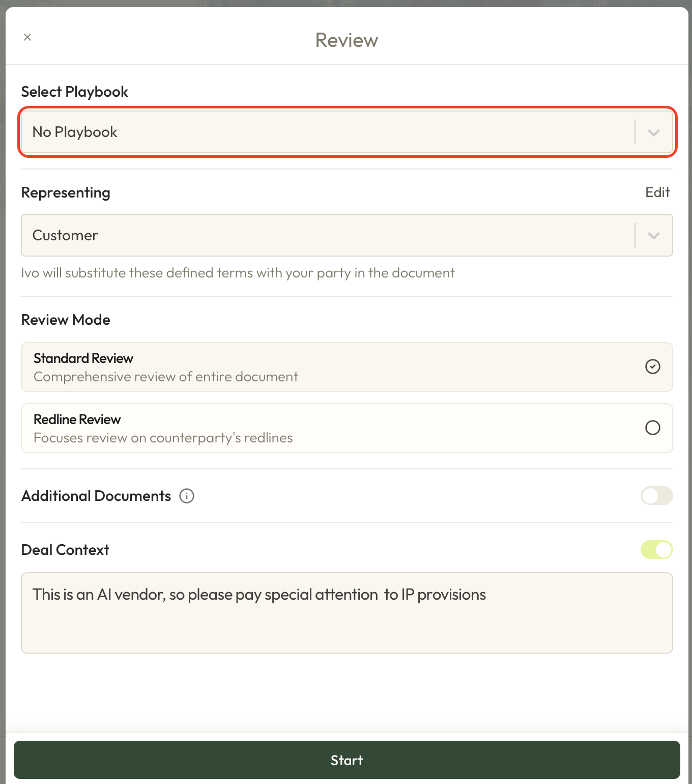Select the empty radio circle for Redline Review

[652, 428]
